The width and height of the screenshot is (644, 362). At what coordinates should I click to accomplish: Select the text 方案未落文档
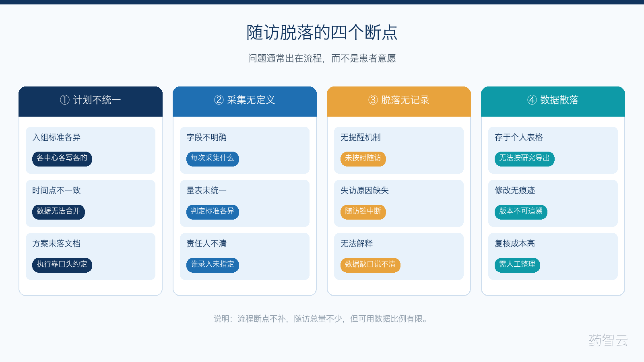point(56,243)
